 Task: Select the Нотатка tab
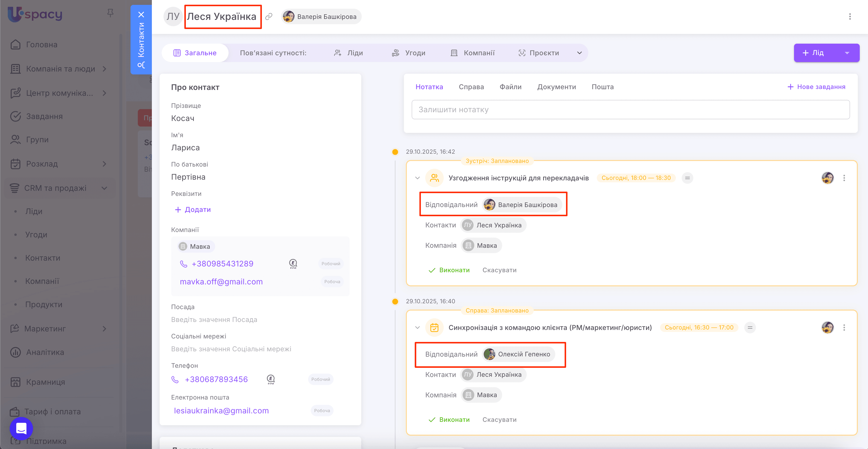(x=429, y=87)
